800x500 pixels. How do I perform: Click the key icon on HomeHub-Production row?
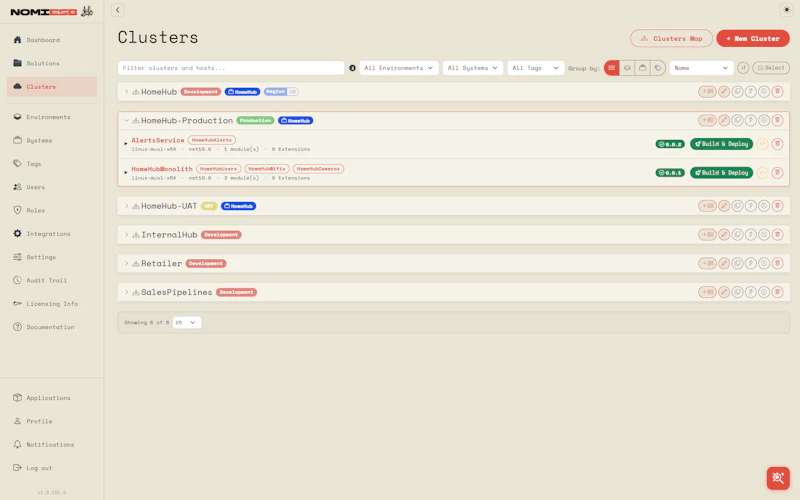[751, 120]
